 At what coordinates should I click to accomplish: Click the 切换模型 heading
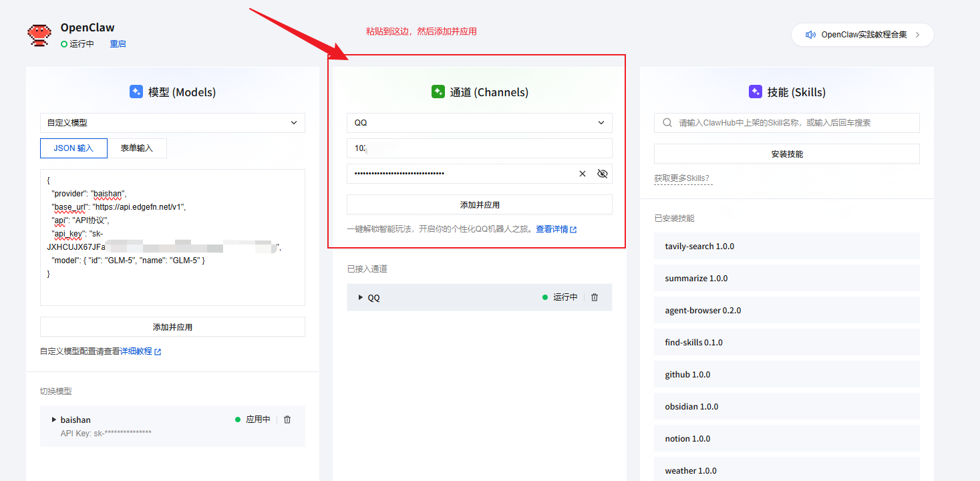56,391
